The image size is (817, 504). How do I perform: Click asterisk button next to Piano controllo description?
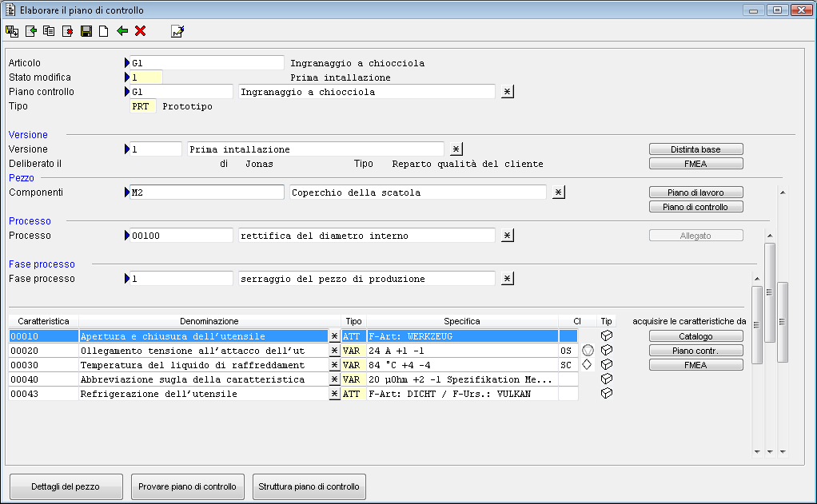pos(507,92)
